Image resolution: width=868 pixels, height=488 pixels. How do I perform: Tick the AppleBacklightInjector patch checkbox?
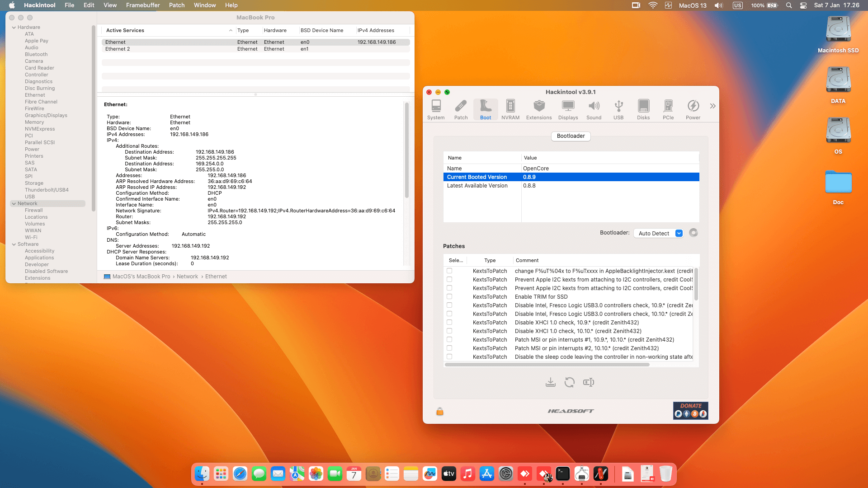[449, 271]
